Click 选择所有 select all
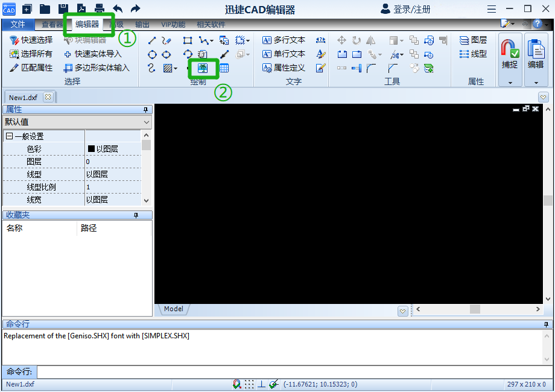Viewport: 555px width, 392px height. 31,54
